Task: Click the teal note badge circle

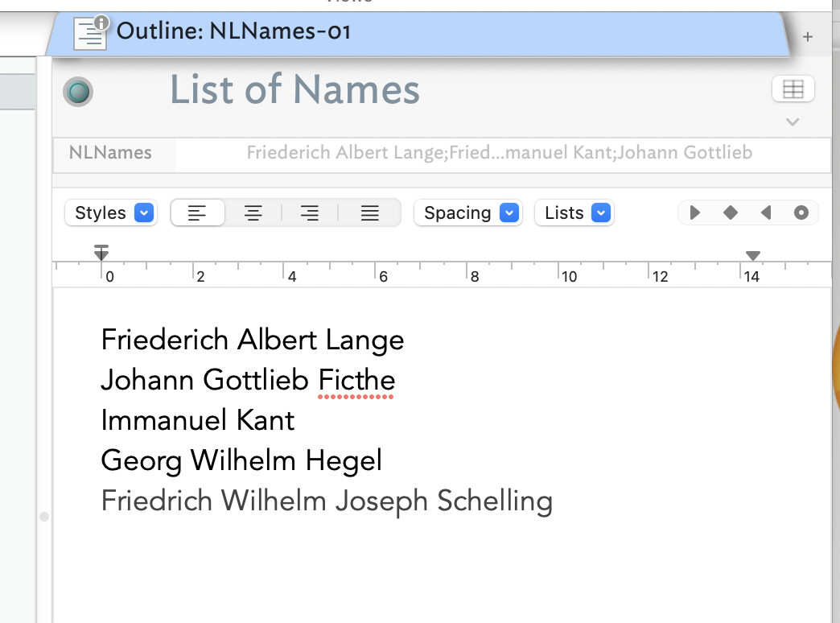Action: click(78, 91)
